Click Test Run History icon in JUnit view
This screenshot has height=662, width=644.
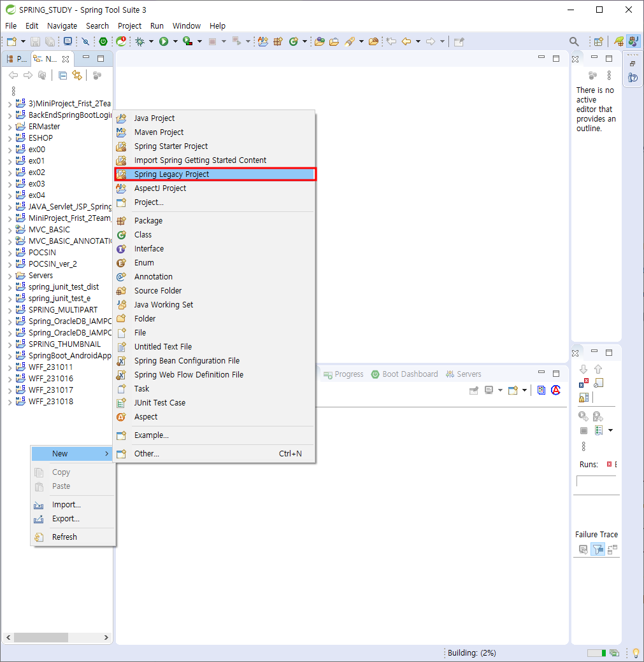(x=599, y=430)
